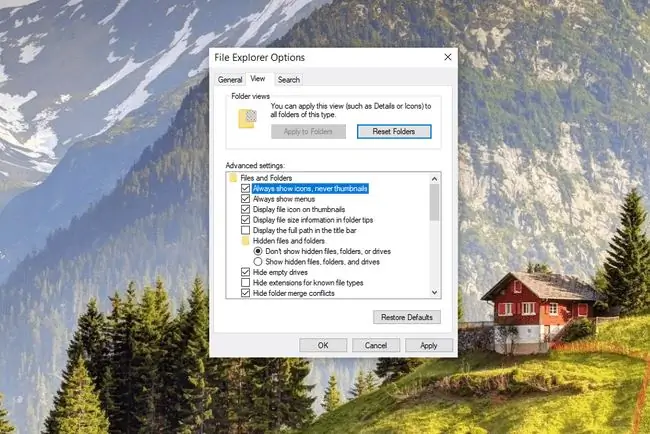650x434 pixels.
Task: Select the Files and Folders tree item
Action: [266, 178]
